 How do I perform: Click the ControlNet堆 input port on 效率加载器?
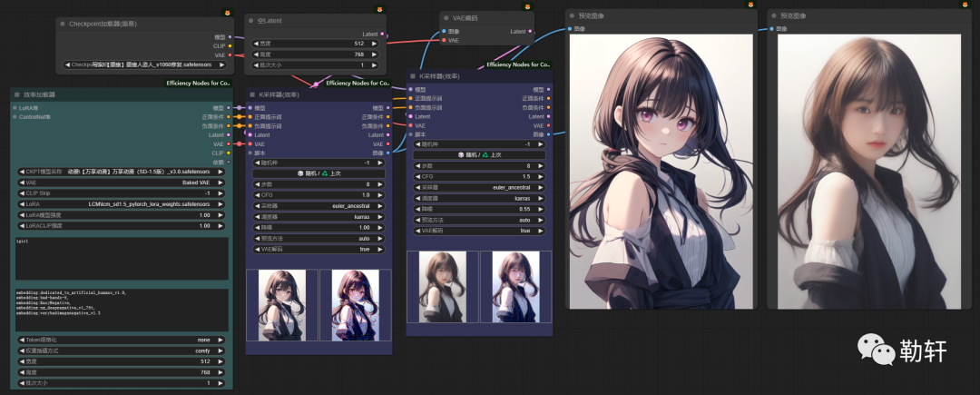tap(15, 117)
